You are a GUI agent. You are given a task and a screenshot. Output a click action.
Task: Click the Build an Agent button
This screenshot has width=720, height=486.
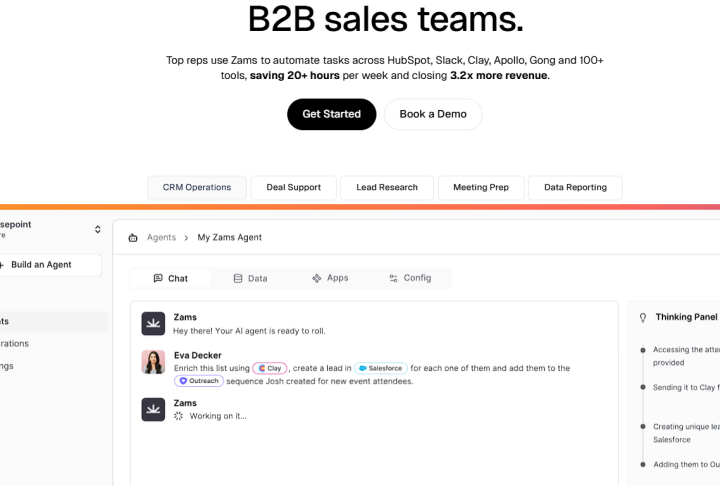[48, 265]
